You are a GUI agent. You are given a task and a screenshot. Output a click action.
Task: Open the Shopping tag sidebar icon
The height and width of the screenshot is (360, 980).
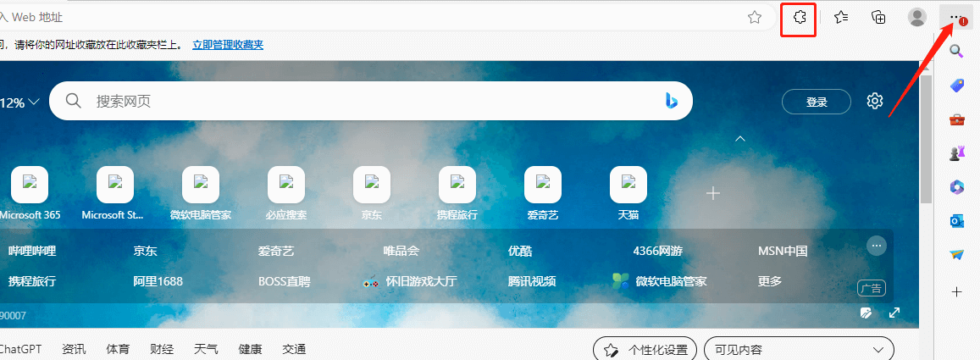click(957, 85)
